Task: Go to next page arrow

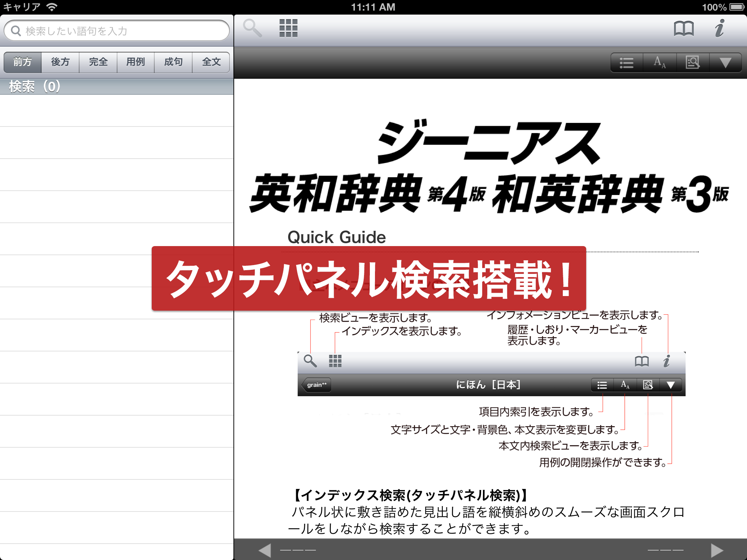Action: [x=717, y=550]
